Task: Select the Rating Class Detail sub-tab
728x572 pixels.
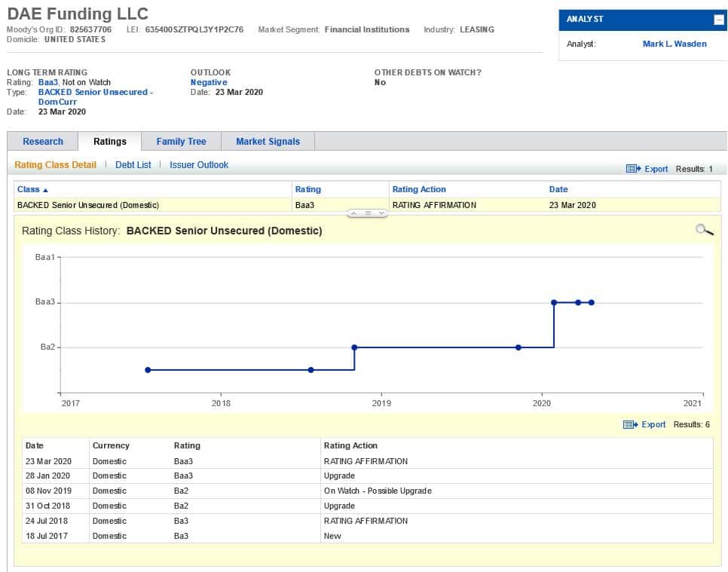Action: click(x=55, y=165)
